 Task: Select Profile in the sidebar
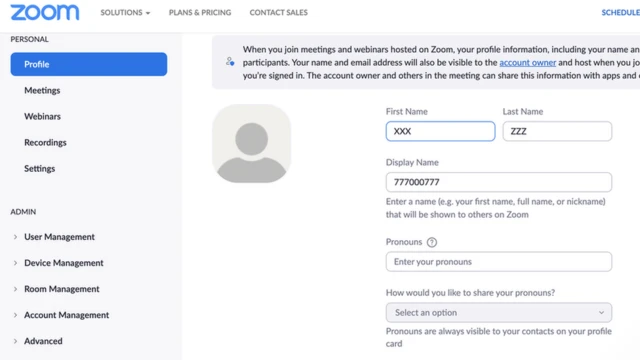pos(89,64)
